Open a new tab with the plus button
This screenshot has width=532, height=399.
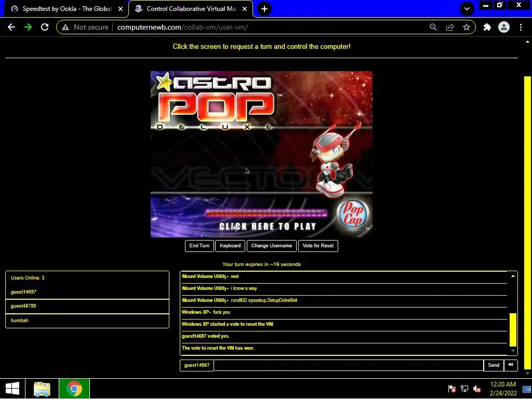click(x=264, y=9)
